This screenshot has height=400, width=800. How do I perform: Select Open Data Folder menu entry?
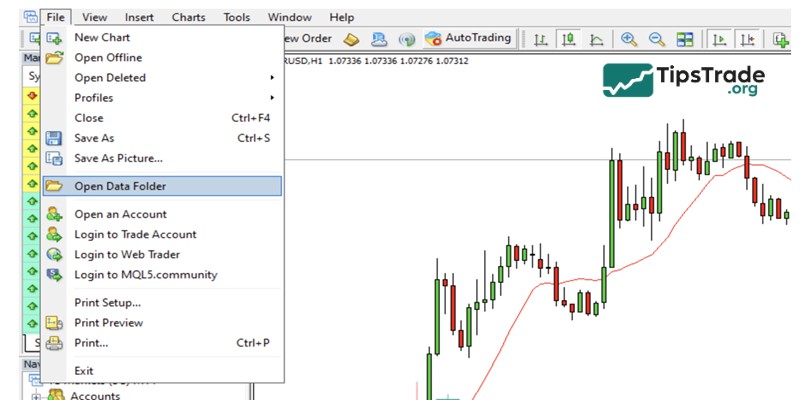pyautogui.click(x=120, y=186)
